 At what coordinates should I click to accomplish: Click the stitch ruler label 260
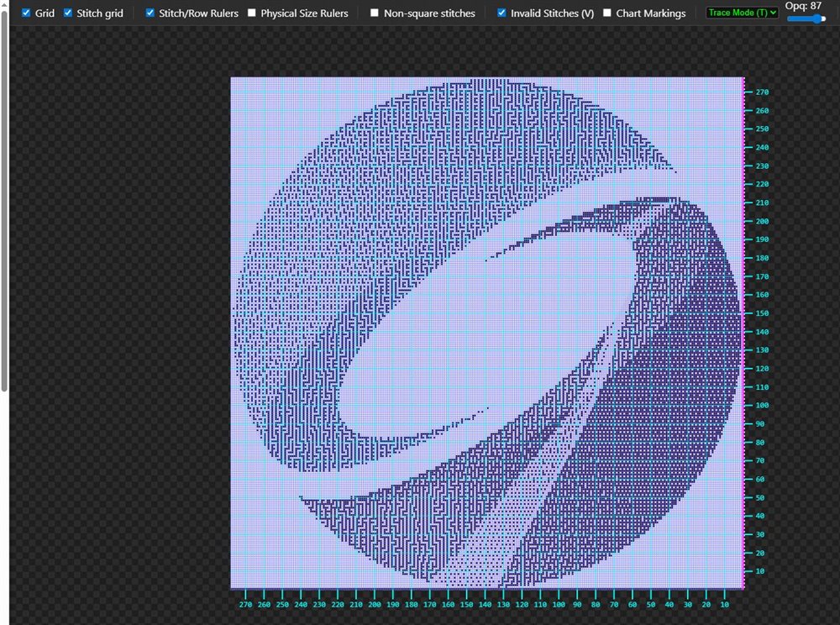(x=264, y=605)
